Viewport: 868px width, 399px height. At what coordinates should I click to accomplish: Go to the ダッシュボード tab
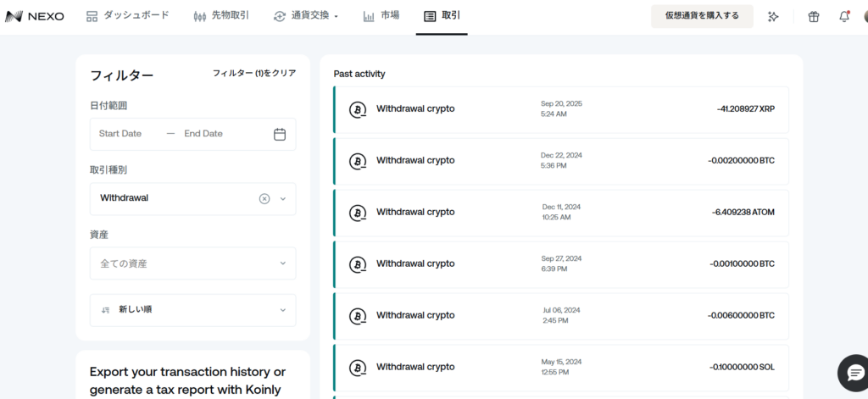tap(128, 16)
